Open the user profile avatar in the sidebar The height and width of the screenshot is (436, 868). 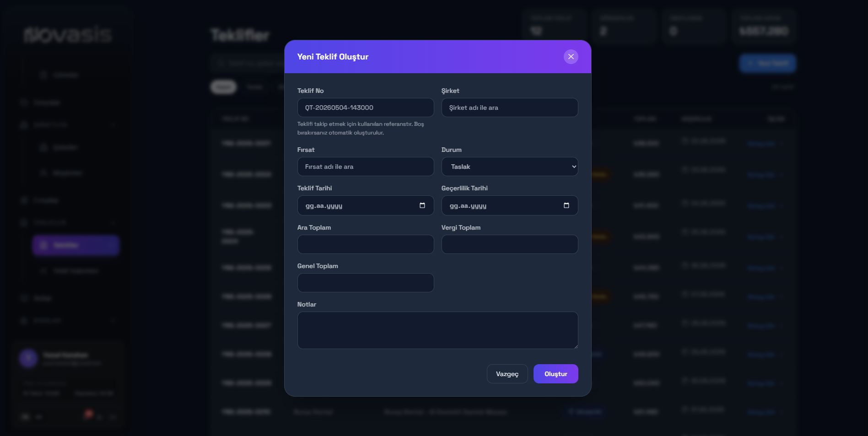28,358
